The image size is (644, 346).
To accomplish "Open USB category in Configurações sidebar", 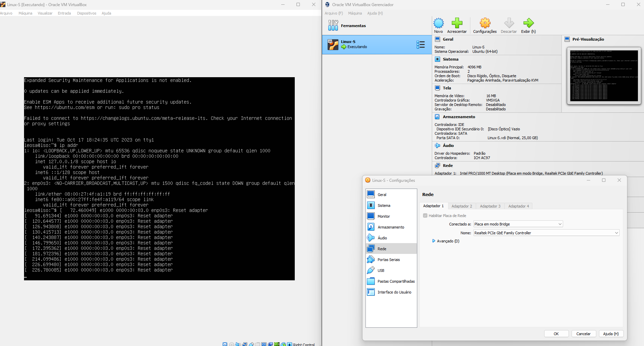I will 391,271.
